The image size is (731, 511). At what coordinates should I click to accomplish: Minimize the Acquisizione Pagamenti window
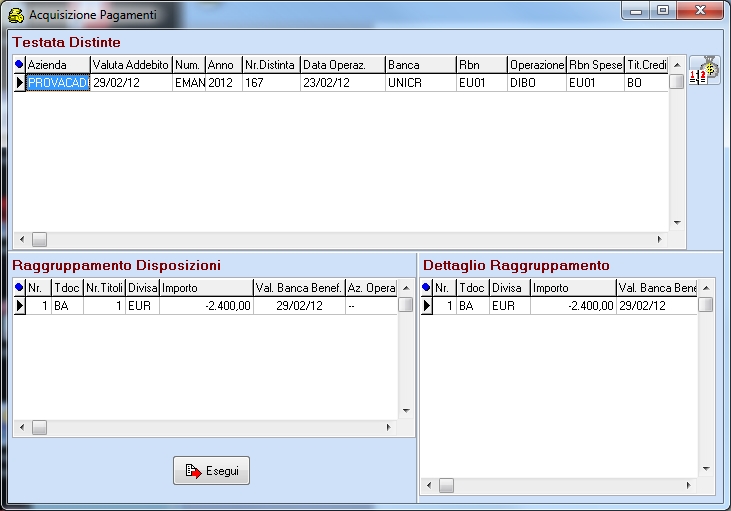636,11
